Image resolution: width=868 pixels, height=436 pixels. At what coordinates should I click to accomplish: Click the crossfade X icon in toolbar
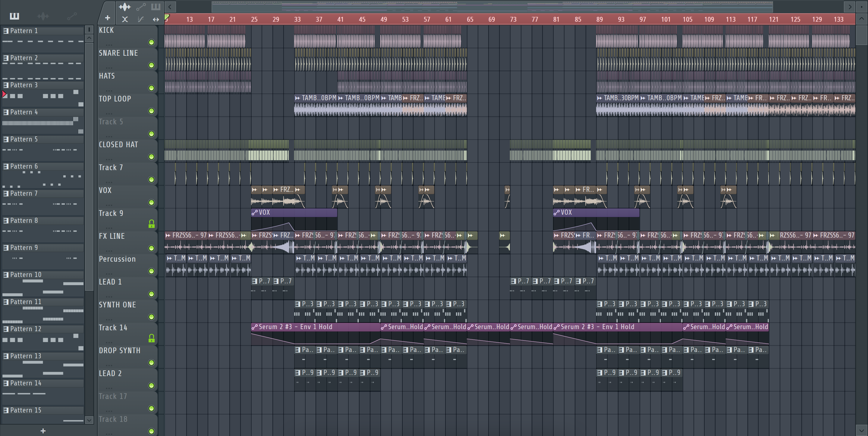pos(125,19)
